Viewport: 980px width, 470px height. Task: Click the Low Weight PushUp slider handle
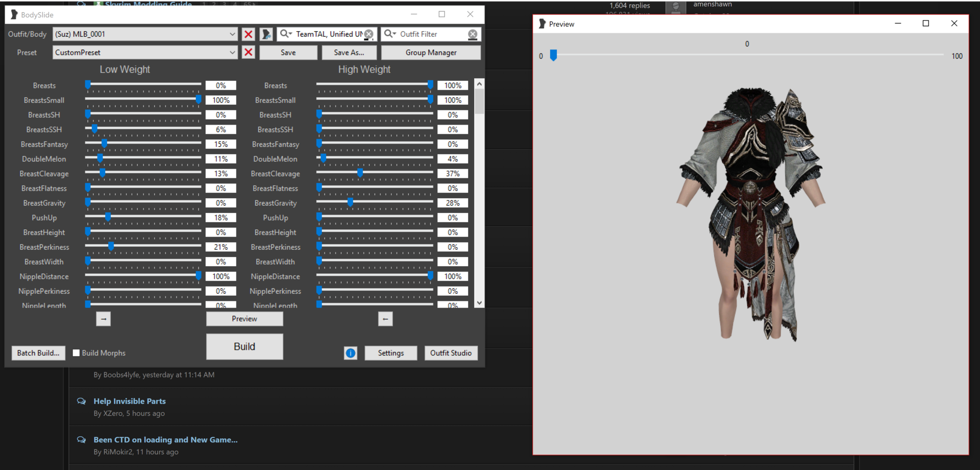tap(108, 217)
